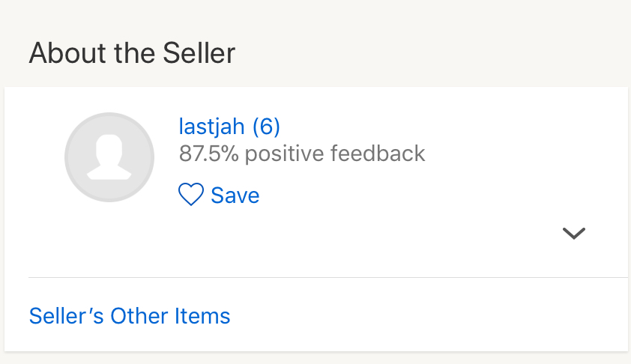
Task: Tap the gray profile silhouette thumbnail
Action: tap(109, 157)
